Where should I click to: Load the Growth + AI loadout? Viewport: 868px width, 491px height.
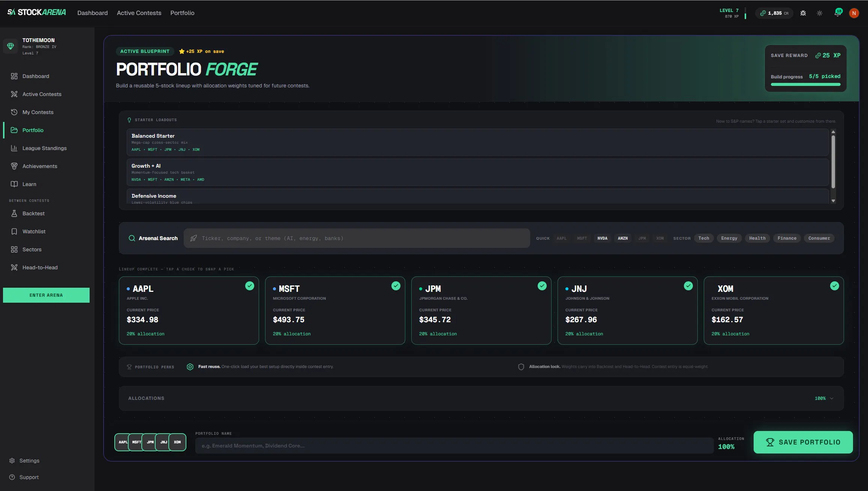click(x=478, y=172)
